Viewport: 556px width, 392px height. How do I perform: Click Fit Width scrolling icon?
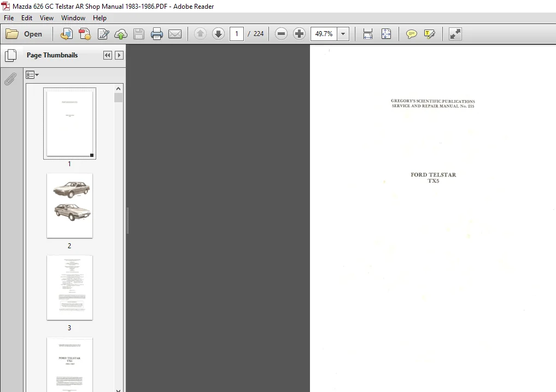tap(368, 34)
